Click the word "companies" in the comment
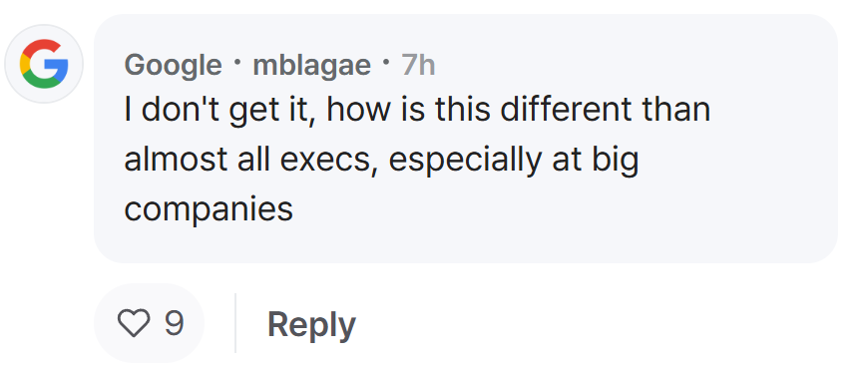This screenshot has height=369, width=868. pyautogui.click(x=209, y=209)
